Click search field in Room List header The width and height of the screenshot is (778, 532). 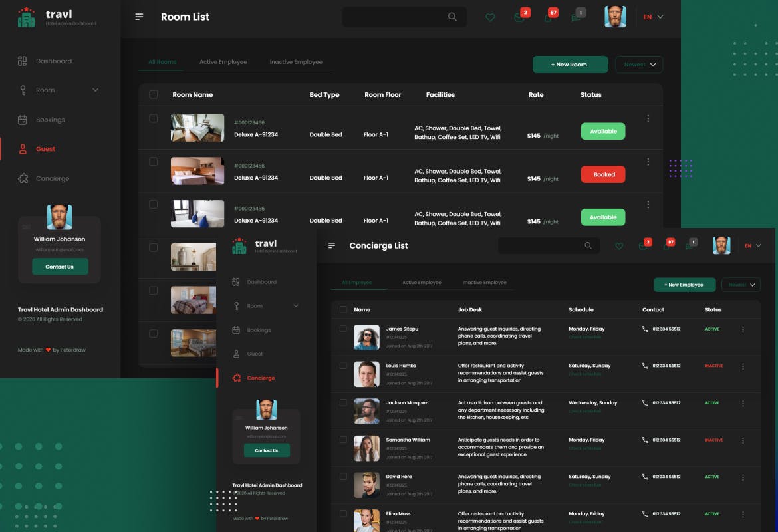pos(404,17)
